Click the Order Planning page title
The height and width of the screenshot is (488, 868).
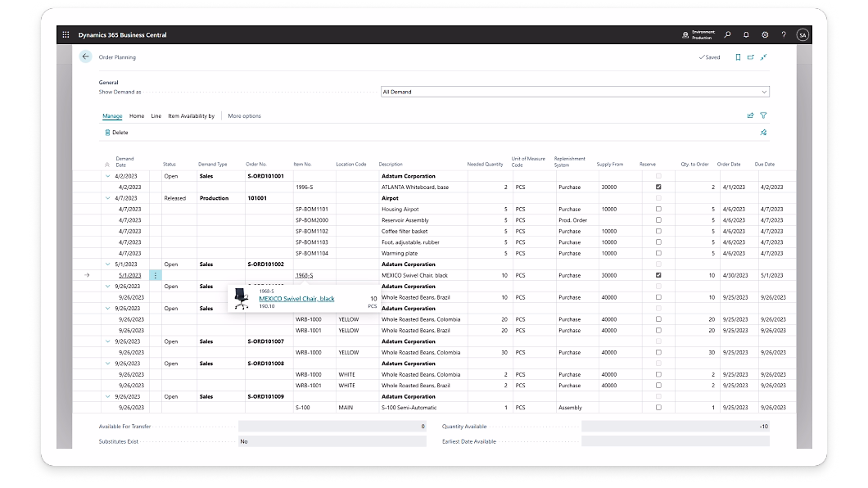click(117, 57)
